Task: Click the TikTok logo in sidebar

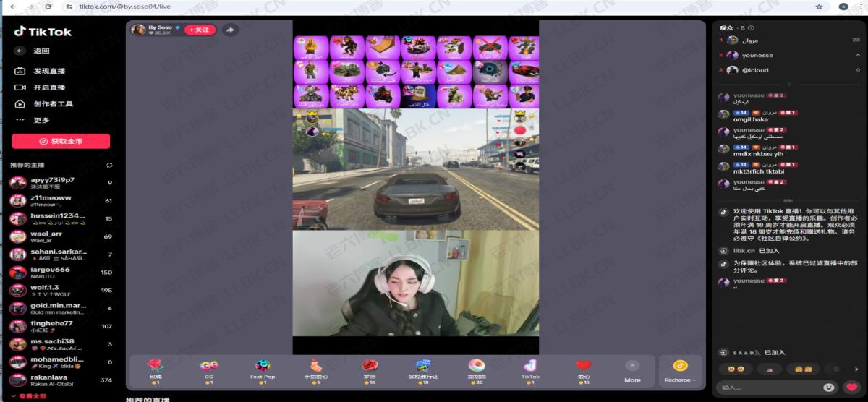Action: coord(43,32)
